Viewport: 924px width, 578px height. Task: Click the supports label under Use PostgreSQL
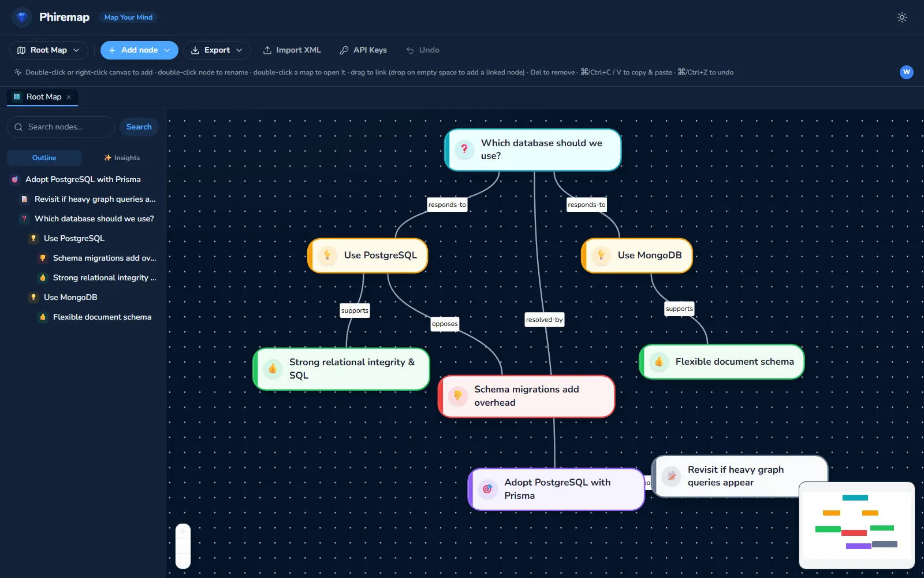[355, 310]
